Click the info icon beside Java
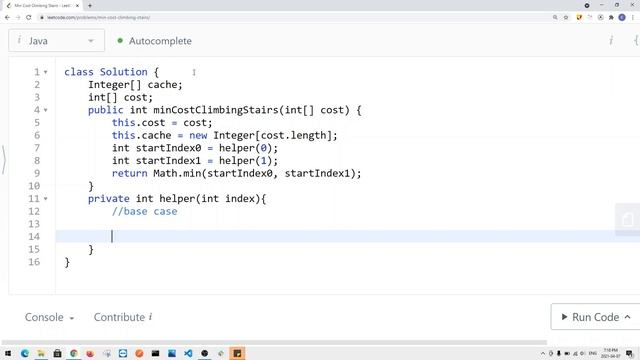Screen dimensions: 640x360 pyautogui.click(x=19, y=40)
